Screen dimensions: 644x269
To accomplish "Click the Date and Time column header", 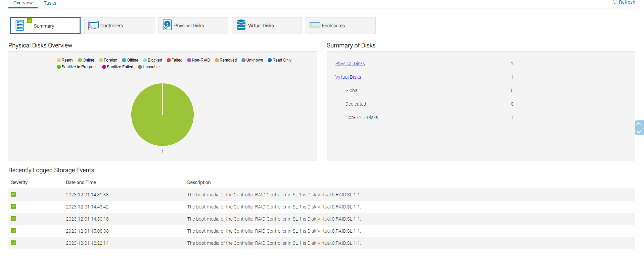I will 81,182.
